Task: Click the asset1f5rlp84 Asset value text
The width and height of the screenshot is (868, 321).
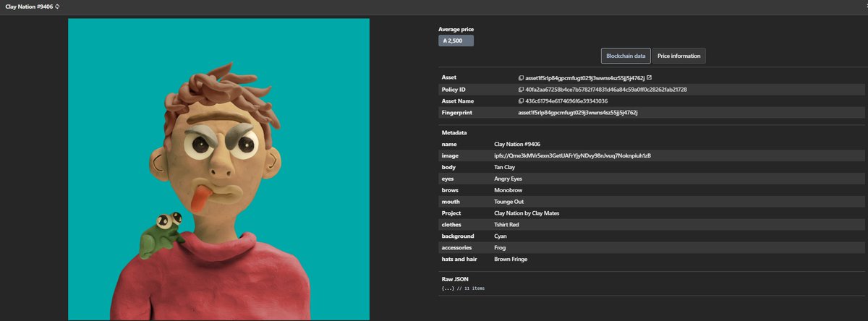Action: pos(584,77)
